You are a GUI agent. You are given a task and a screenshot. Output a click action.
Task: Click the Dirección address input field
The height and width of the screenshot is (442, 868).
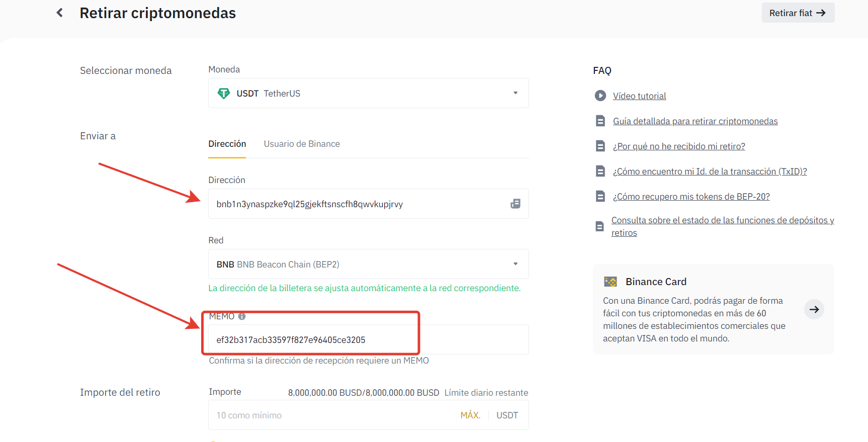369,204
